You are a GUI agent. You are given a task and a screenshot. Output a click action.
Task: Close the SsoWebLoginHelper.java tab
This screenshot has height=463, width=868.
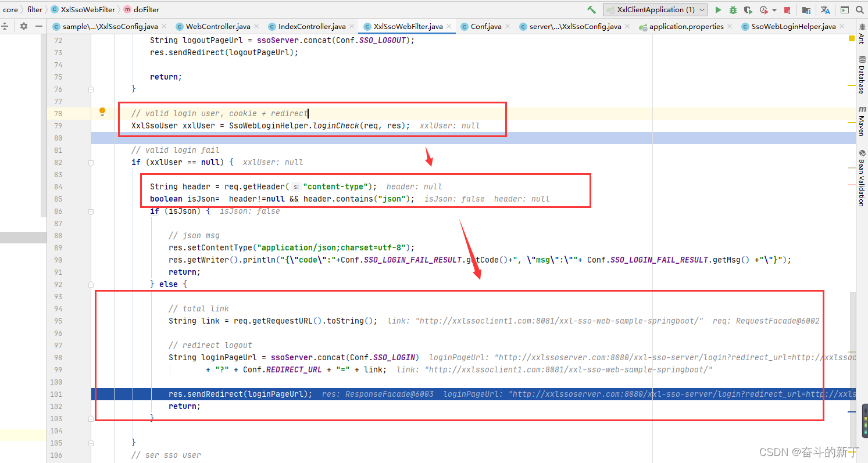[842, 27]
